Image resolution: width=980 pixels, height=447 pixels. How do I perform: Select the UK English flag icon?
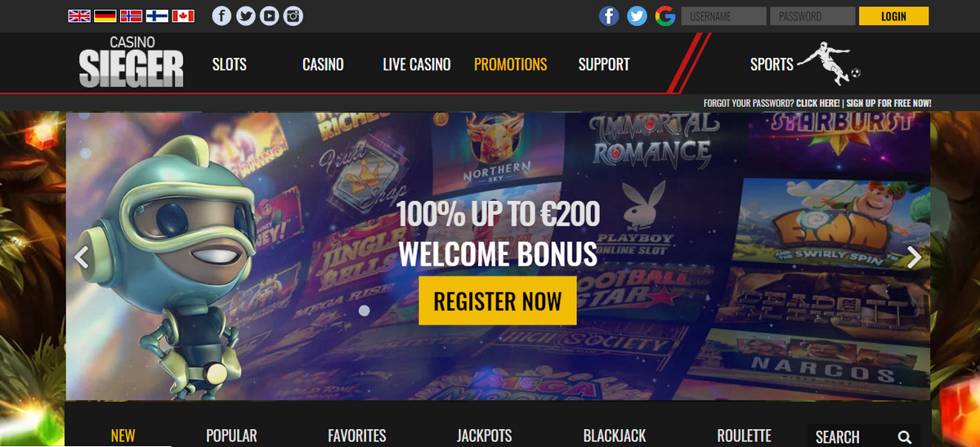(x=79, y=16)
